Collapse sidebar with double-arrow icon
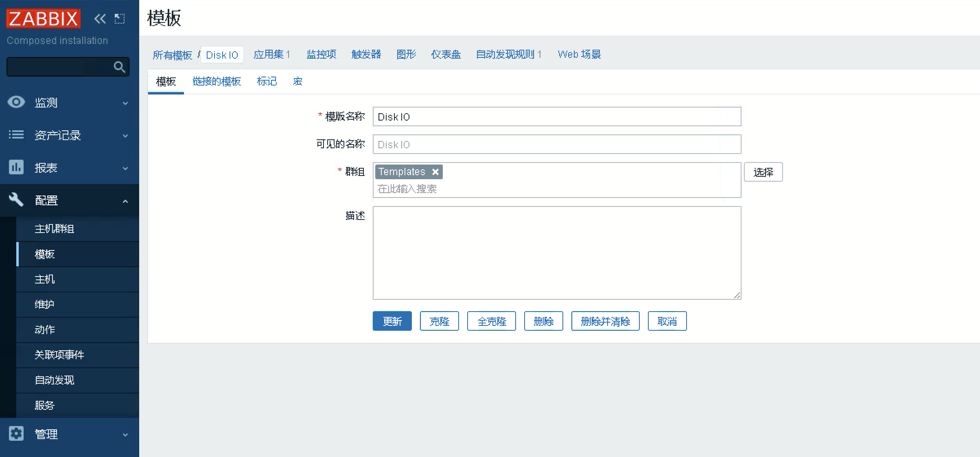This screenshot has height=457, width=980. (x=100, y=19)
